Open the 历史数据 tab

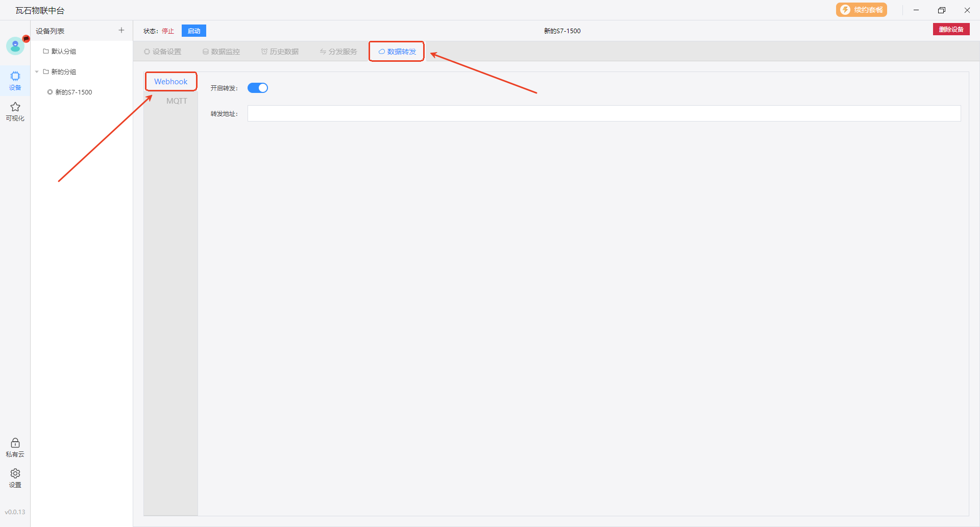[x=280, y=52]
